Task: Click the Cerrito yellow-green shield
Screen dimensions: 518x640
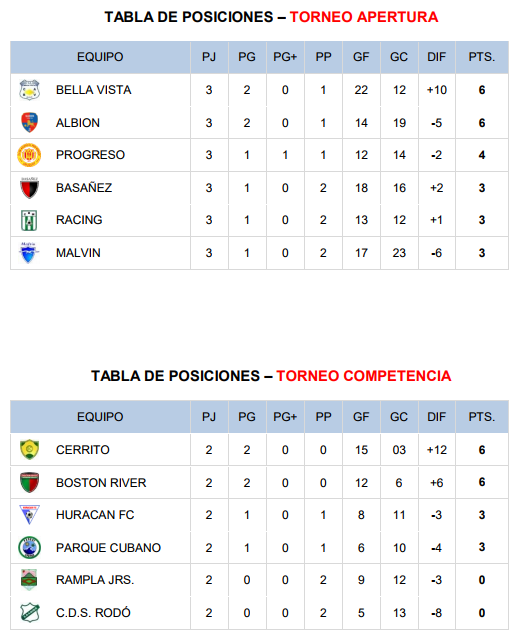Action: pyautogui.click(x=29, y=450)
